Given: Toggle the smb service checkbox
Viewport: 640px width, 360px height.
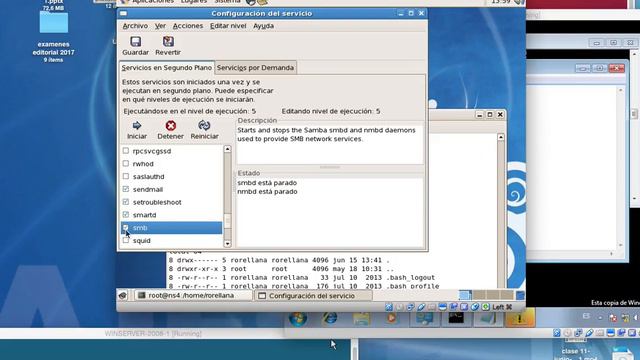Looking at the screenshot, I should 126,227.
